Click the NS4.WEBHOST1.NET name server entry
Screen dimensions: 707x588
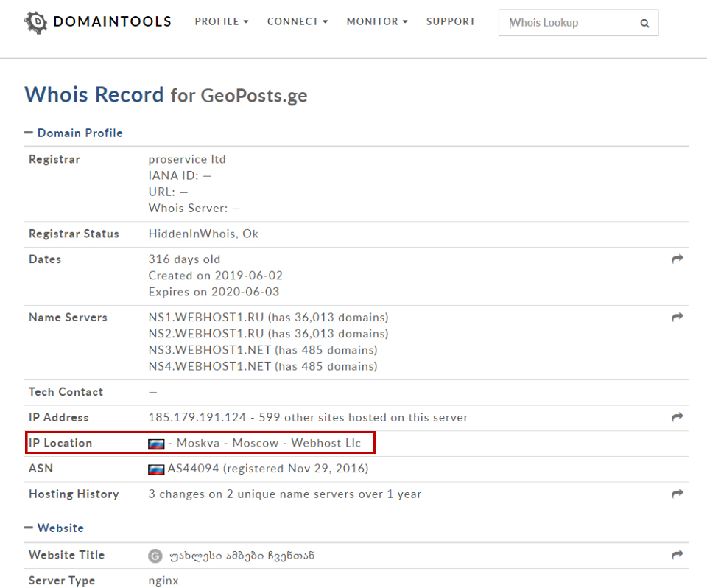click(x=263, y=366)
